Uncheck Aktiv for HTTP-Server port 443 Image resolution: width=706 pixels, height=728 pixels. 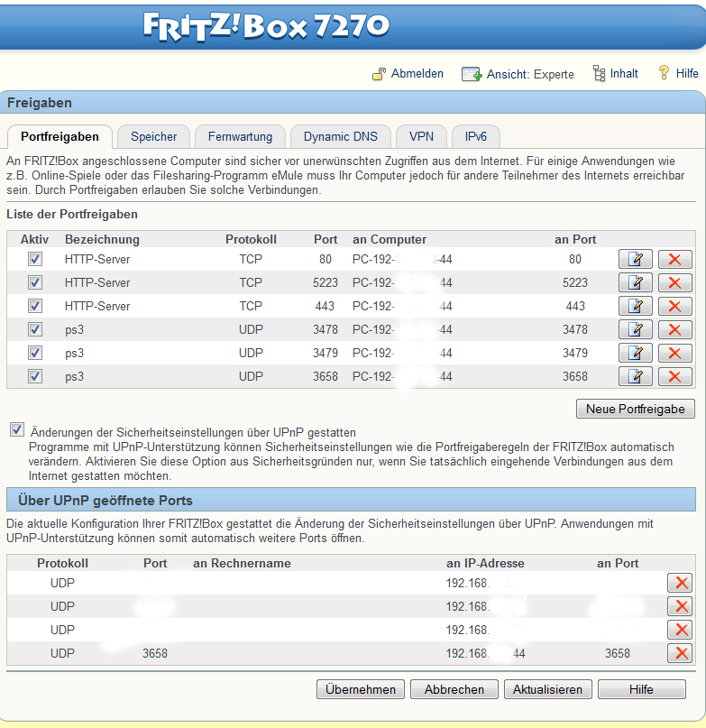point(35,306)
